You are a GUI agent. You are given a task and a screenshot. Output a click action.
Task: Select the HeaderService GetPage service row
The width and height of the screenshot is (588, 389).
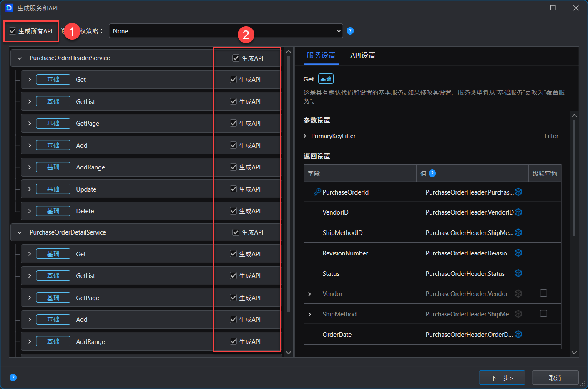tap(151, 124)
